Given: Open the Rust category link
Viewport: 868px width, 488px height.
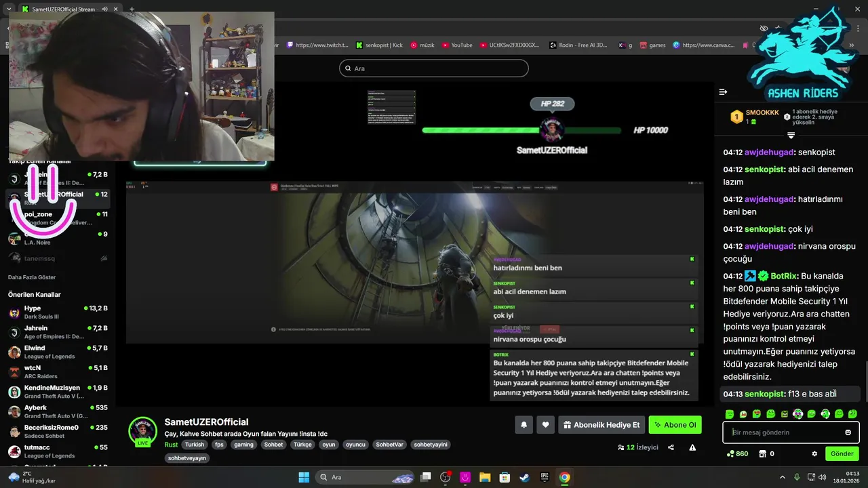Looking at the screenshot, I should pos(171,445).
